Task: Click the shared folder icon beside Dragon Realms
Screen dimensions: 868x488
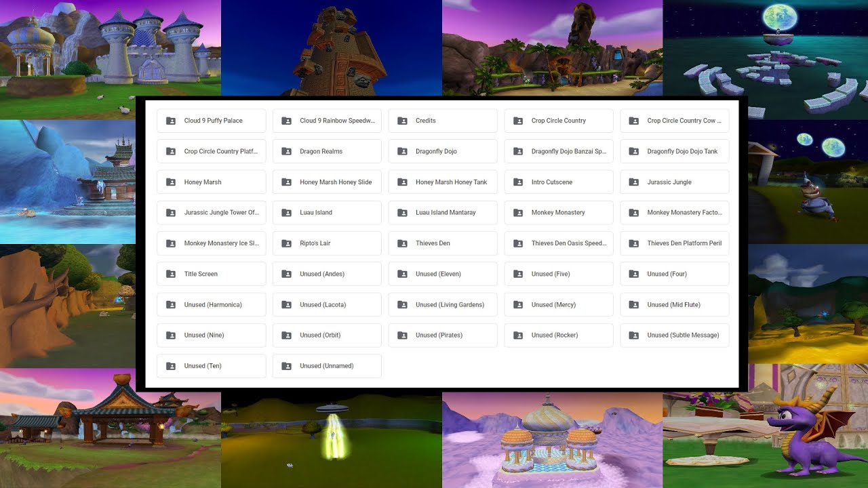Action: pyautogui.click(x=286, y=152)
